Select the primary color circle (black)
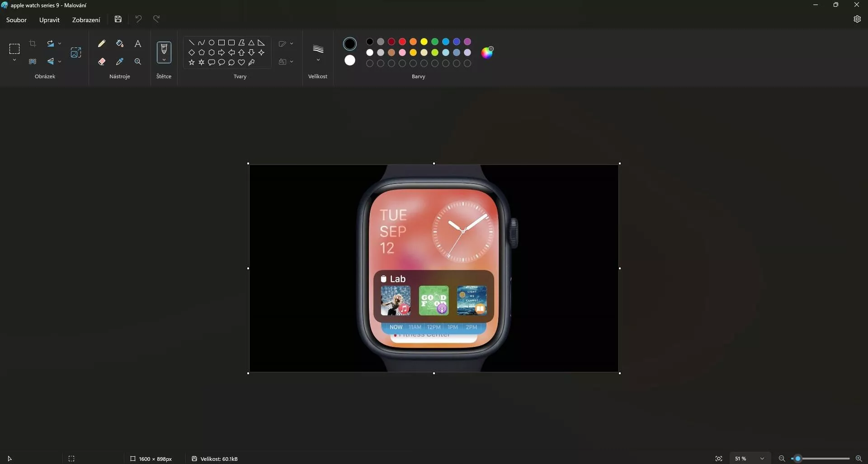The width and height of the screenshot is (868, 464). coord(350,44)
